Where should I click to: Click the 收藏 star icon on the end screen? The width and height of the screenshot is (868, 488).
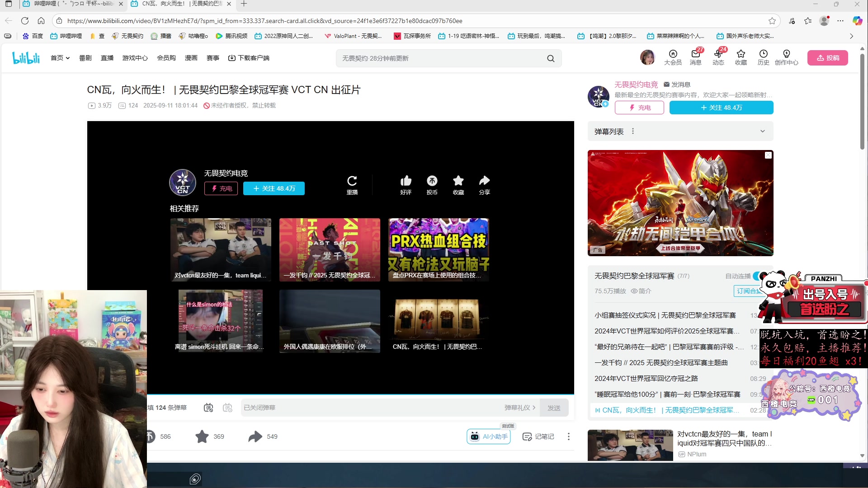pos(458,181)
